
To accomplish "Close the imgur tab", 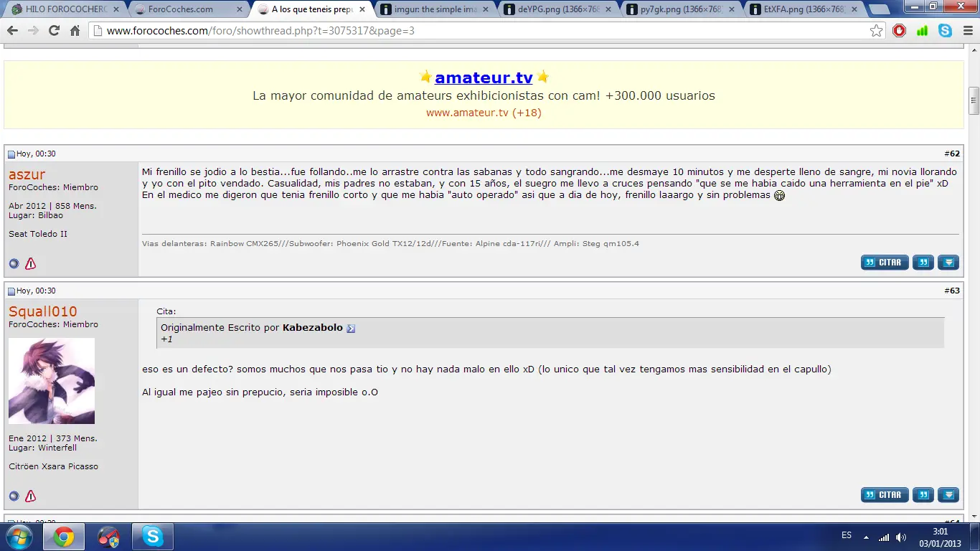I will pyautogui.click(x=484, y=9).
